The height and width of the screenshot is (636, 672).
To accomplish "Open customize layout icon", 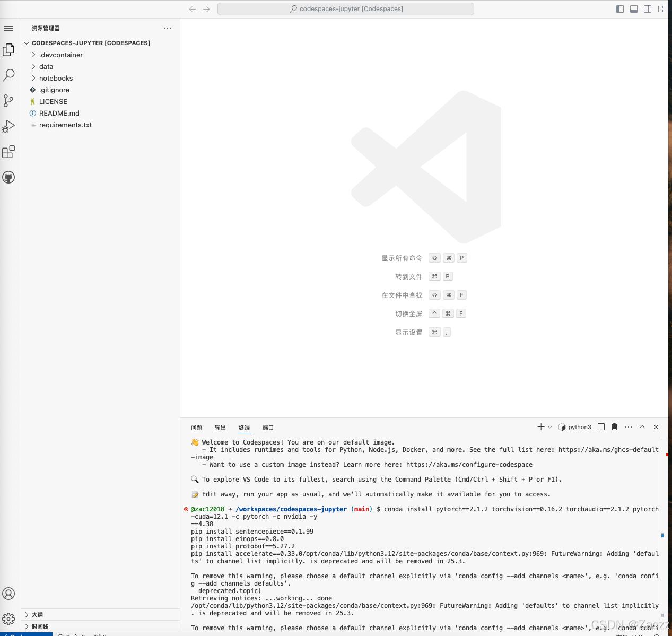I will (661, 9).
